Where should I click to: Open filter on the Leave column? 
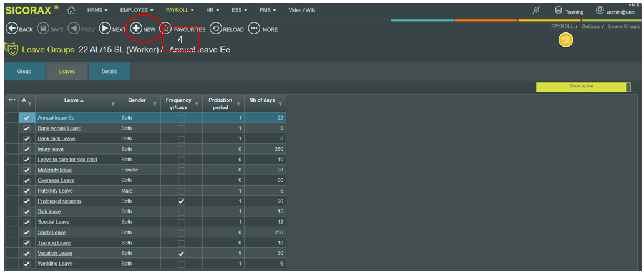click(x=113, y=105)
